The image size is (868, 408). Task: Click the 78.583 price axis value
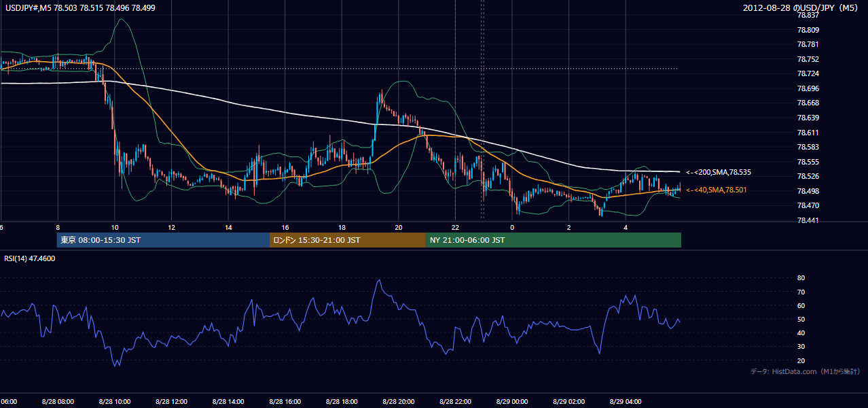tap(808, 147)
